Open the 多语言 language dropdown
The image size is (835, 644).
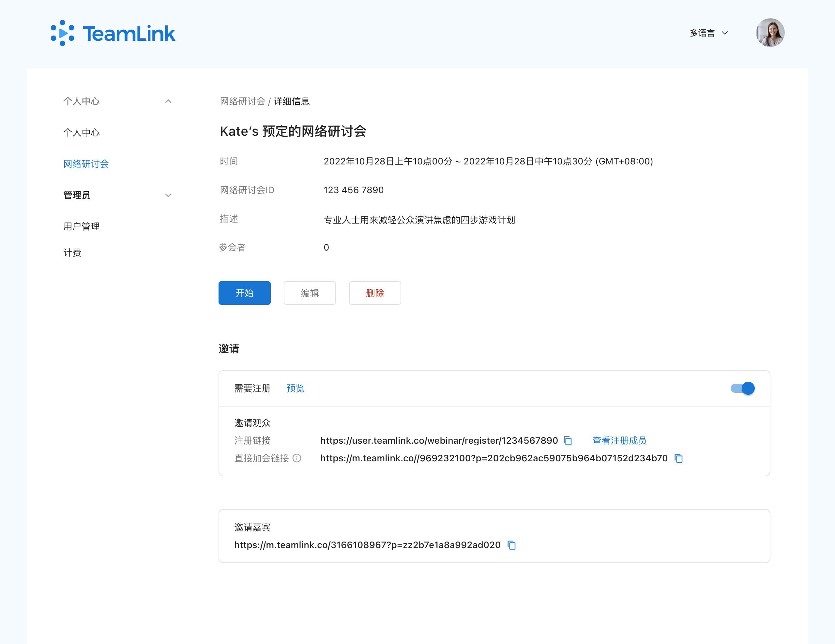tap(708, 33)
